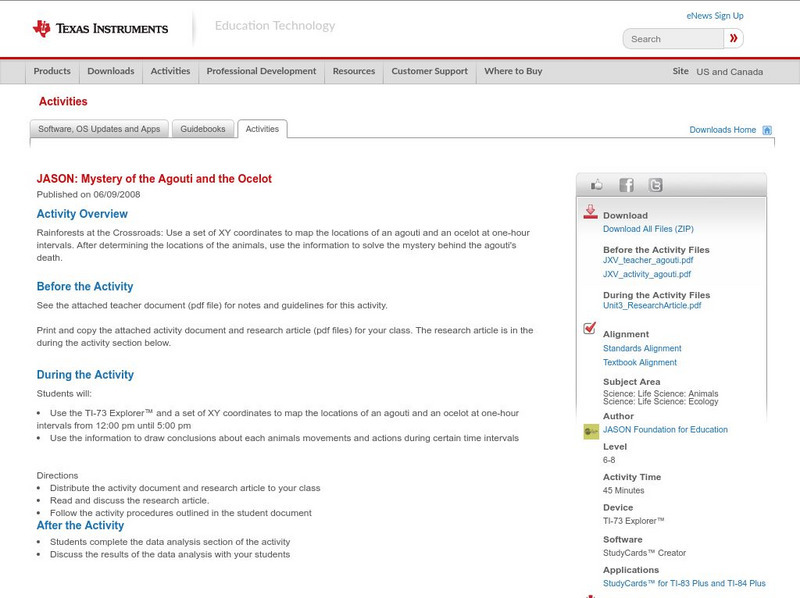Click the Downloads Home house icon
Screen dimensions: 800x598
(767, 130)
